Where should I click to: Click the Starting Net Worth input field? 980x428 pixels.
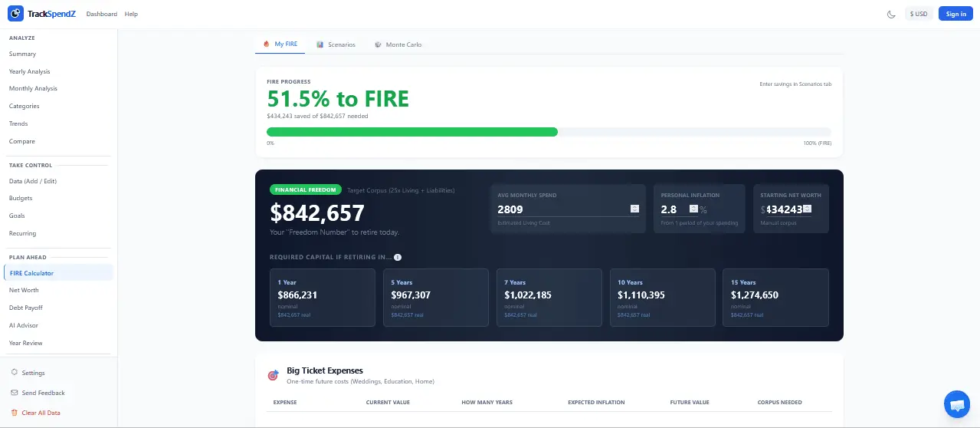point(788,209)
